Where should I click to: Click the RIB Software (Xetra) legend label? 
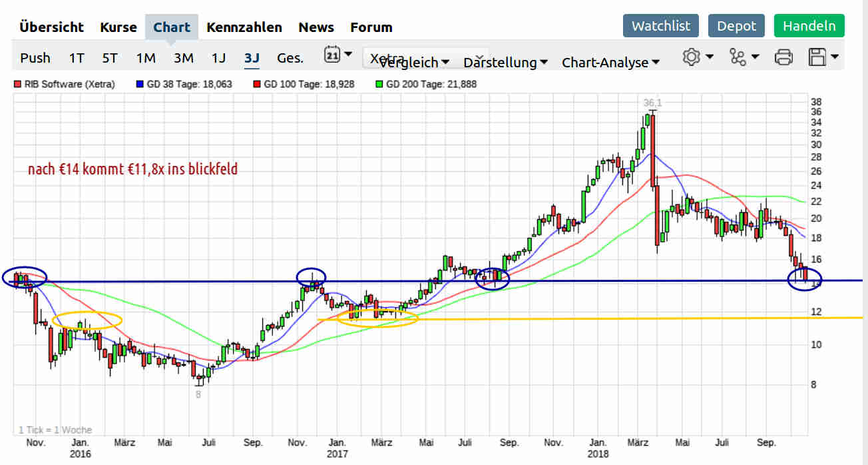(69, 85)
